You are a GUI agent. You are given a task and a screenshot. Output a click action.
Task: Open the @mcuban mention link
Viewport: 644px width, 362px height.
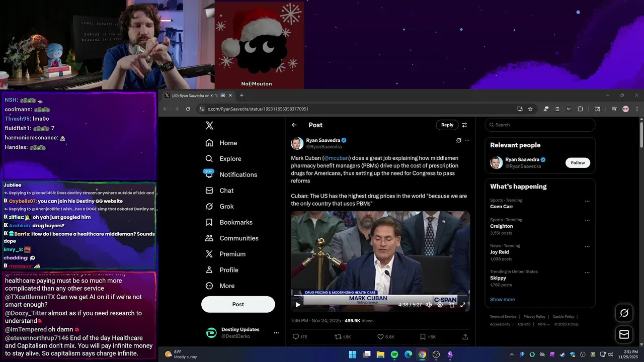click(x=336, y=158)
